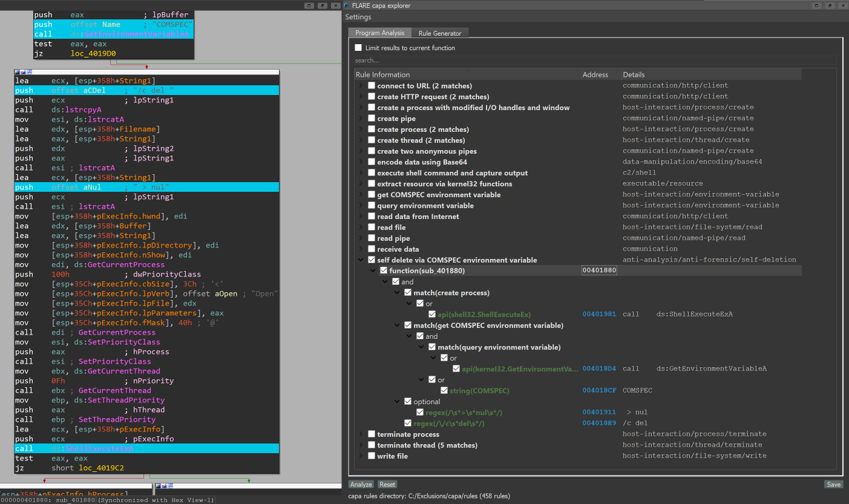The image size is (849, 504).
Task: Click the Save button
Action: (833, 485)
